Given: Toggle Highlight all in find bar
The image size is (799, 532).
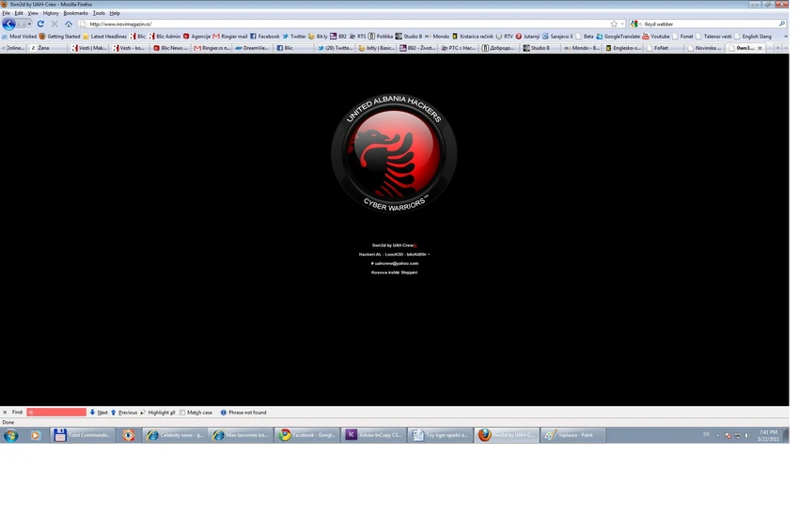Looking at the screenshot, I should [158, 413].
